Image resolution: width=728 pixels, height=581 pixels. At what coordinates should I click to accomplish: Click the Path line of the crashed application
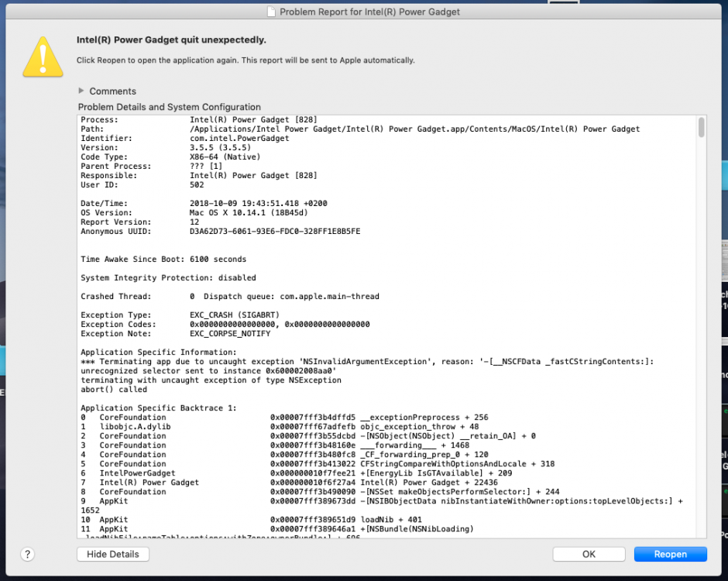(x=360, y=129)
